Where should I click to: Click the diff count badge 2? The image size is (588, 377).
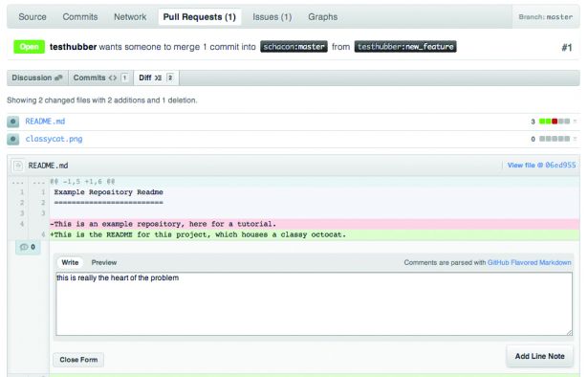point(170,78)
